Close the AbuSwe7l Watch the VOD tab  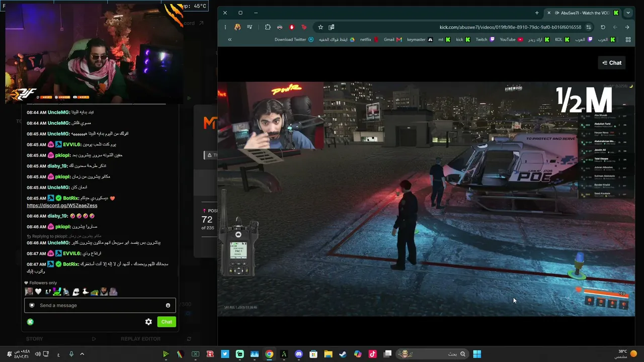(549, 13)
